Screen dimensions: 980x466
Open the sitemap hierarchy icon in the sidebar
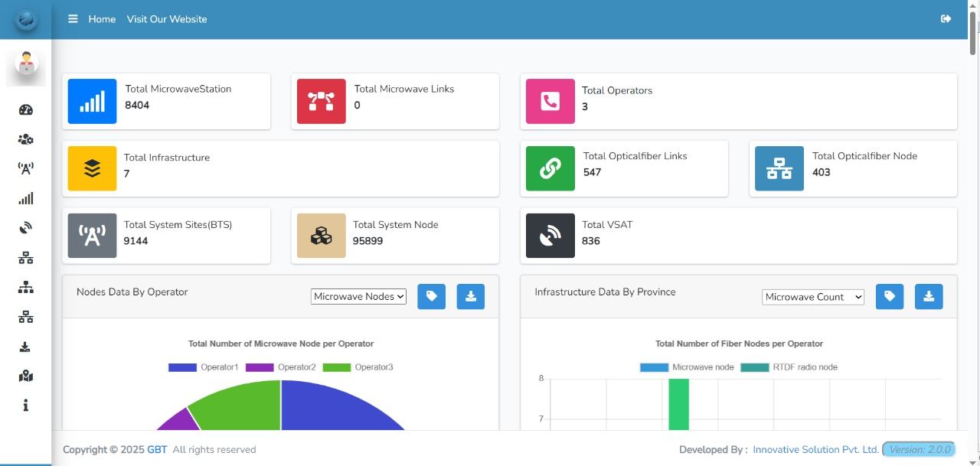click(x=26, y=288)
